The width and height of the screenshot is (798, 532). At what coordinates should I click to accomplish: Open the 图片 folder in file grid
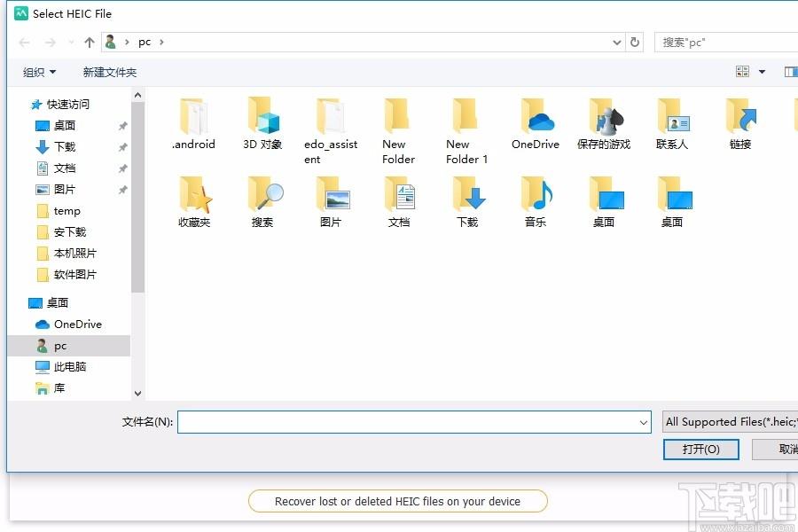coord(331,202)
